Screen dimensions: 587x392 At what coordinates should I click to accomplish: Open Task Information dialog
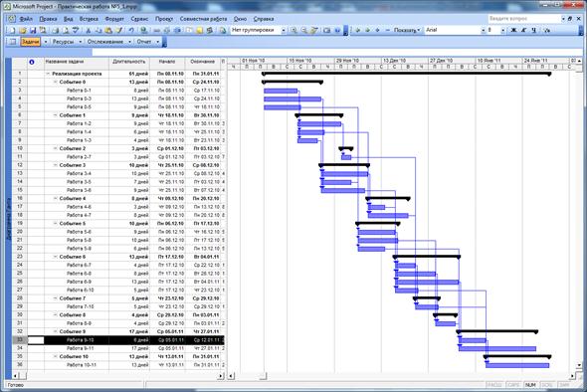189,30
